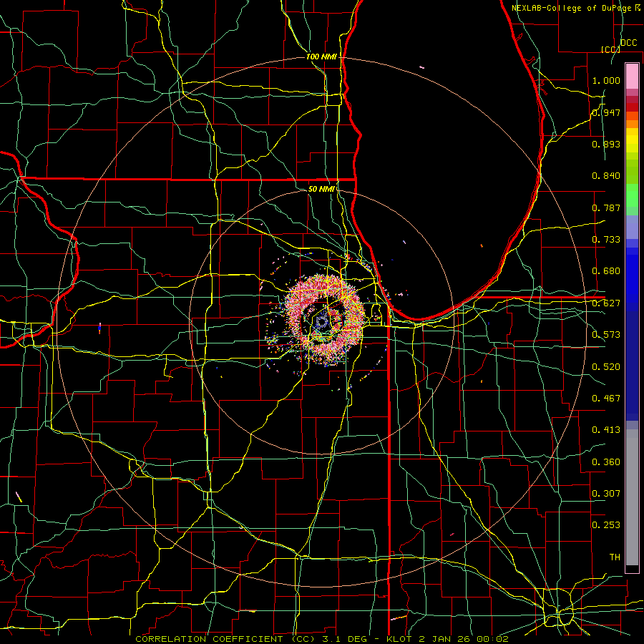Click the 0.947 scale value
Image resolution: width=644 pixels, height=644 pixels.
(606, 112)
